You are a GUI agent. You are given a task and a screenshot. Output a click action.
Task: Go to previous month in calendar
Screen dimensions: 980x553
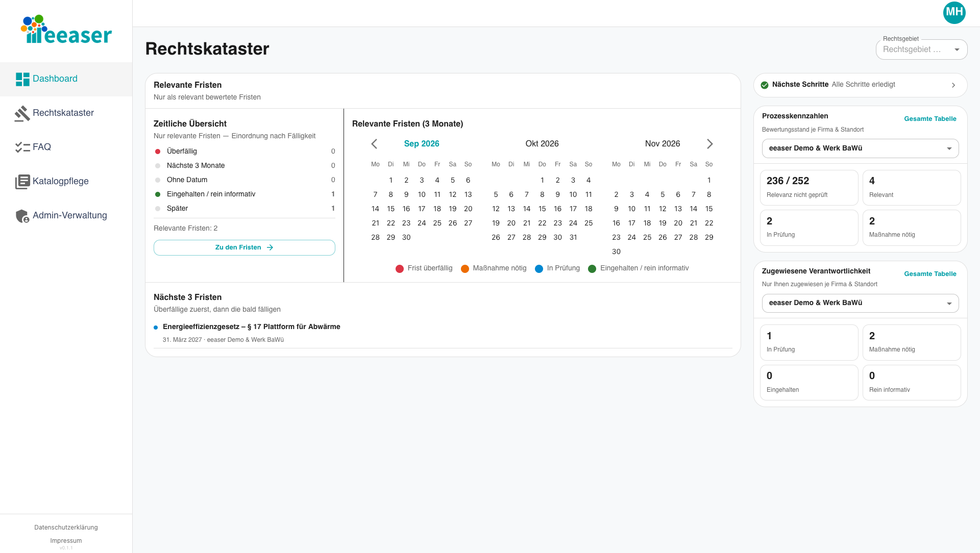point(374,144)
